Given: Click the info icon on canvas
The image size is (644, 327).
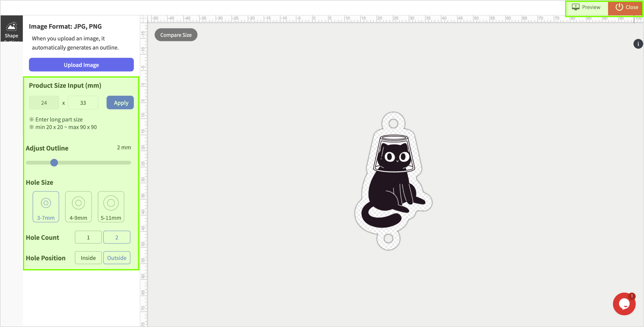Looking at the screenshot, I should (x=638, y=44).
